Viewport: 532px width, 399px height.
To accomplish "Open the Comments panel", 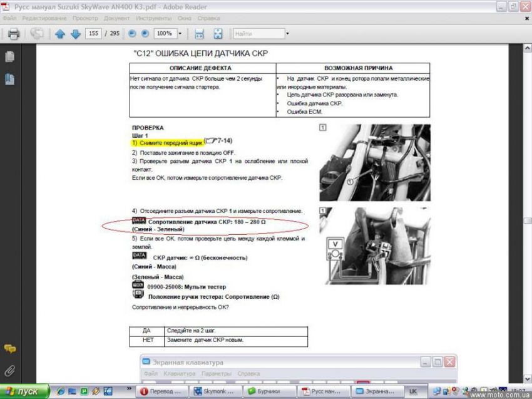I will click(10, 348).
